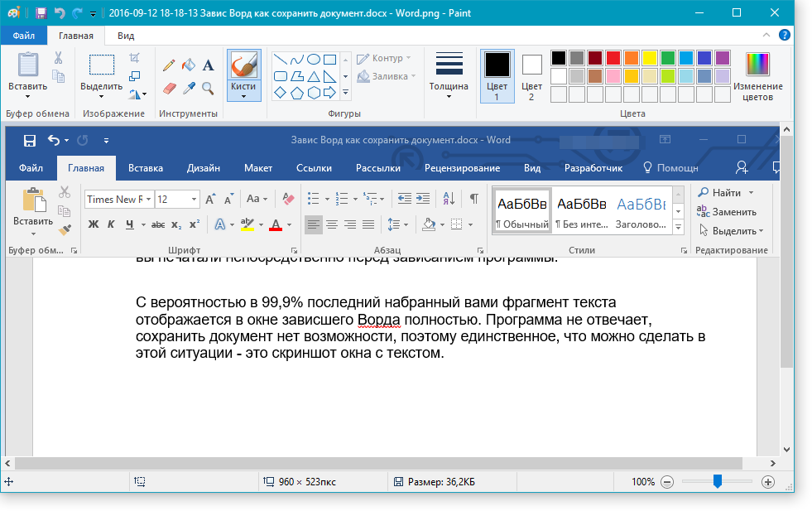Click the Paint Help question mark icon
812x511 pixels.
coord(785,36)
